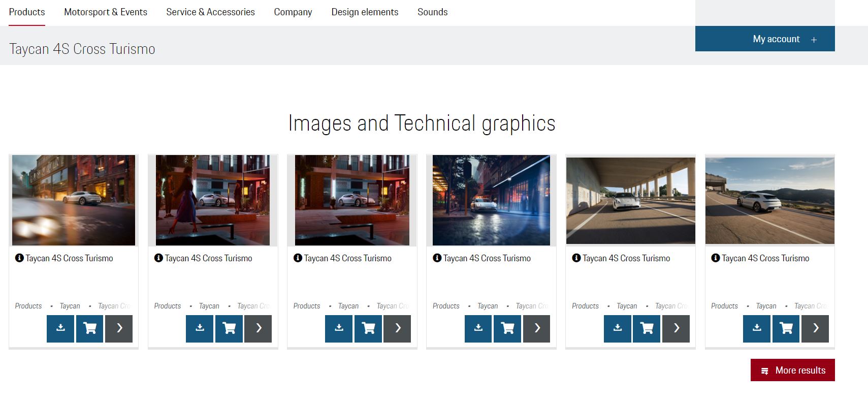Screen dimensions: 868x401
Task: Click info icon on third card
Action: tap(298, 258)
